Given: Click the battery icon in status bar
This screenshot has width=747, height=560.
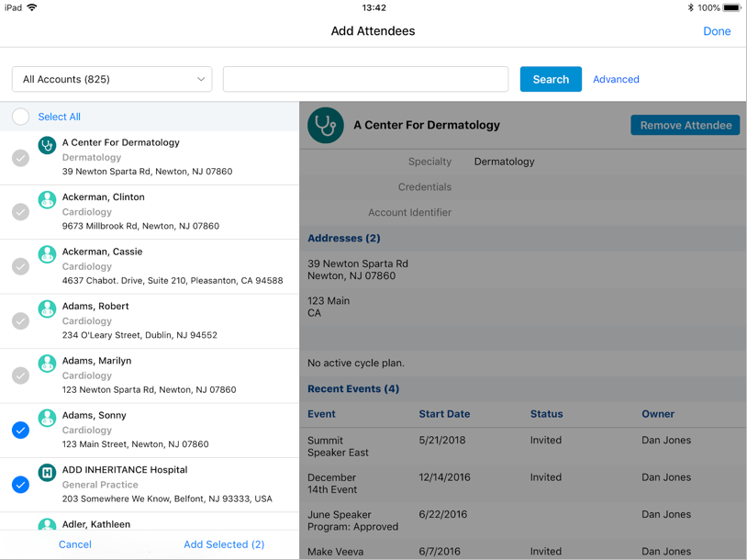Looking at the screenshot, I should 731,7.
